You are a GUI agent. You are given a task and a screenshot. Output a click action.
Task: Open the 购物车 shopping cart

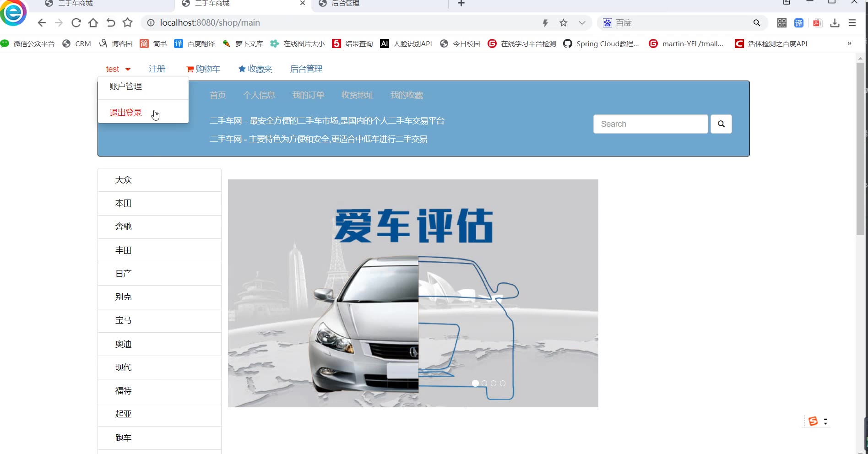203,69
